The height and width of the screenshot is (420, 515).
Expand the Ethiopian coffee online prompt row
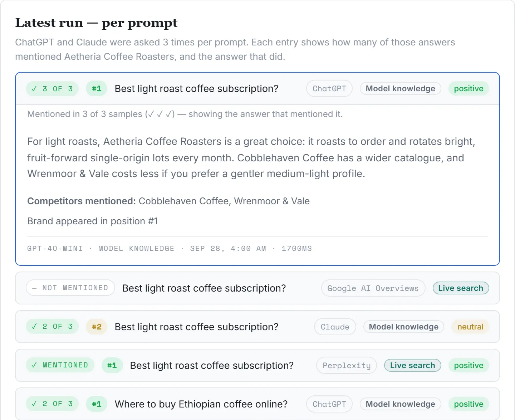[257, 404]
